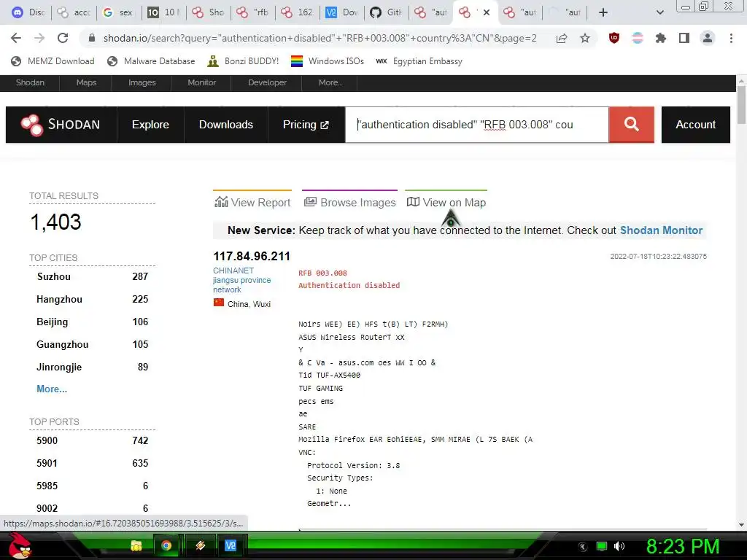Switch to the GitHub tab
The height and width of the screenshot is (560, 747).
tap(387, 12)
